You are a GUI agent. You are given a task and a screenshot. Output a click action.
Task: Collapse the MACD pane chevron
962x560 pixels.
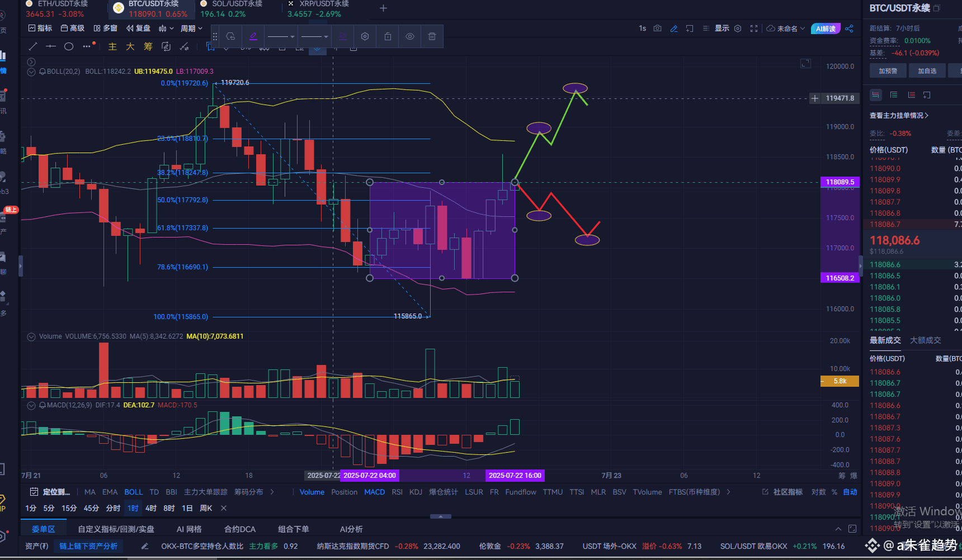coord(31,405)
